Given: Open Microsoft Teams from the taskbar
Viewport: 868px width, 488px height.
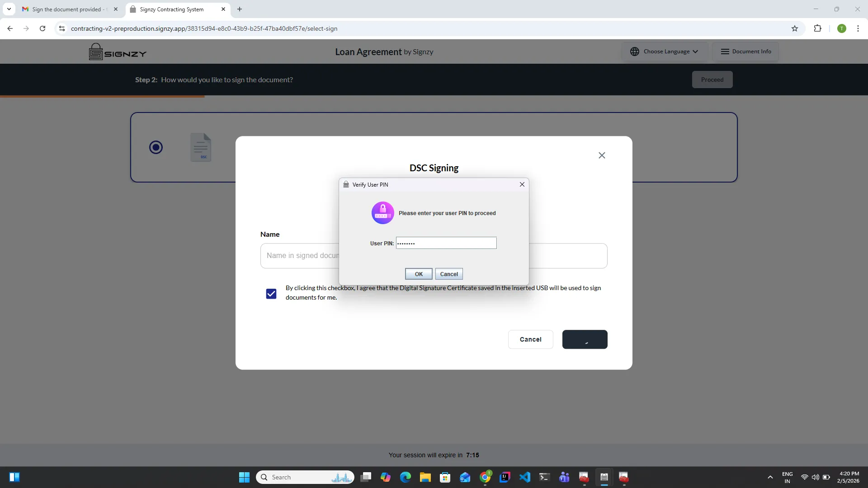Looking at the screenshot, I should pyautogui.click(x=564, y=477).
